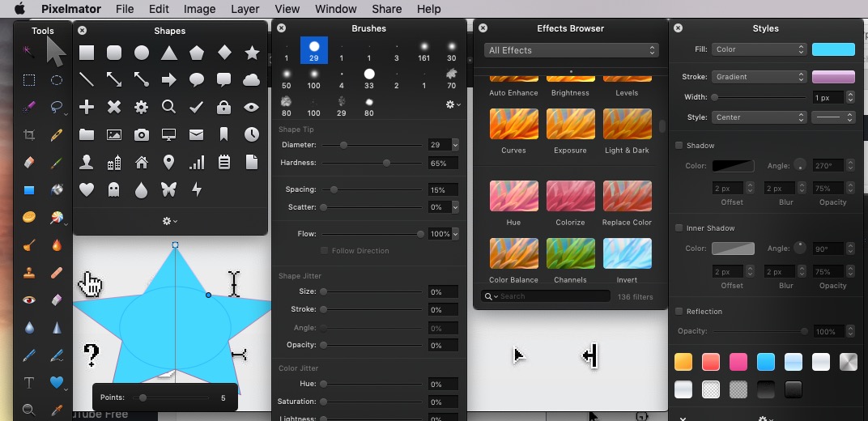Choose the Clock shape
This screenshot has width=868, height=421.
point(251,134)
